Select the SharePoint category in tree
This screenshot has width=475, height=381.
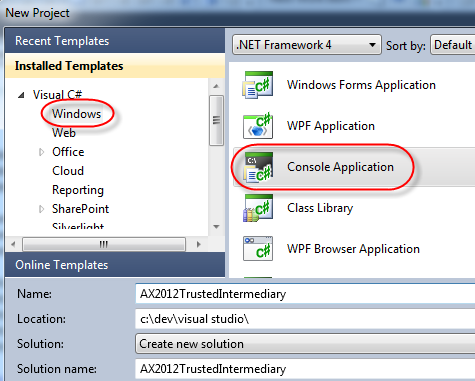point(80,209)
